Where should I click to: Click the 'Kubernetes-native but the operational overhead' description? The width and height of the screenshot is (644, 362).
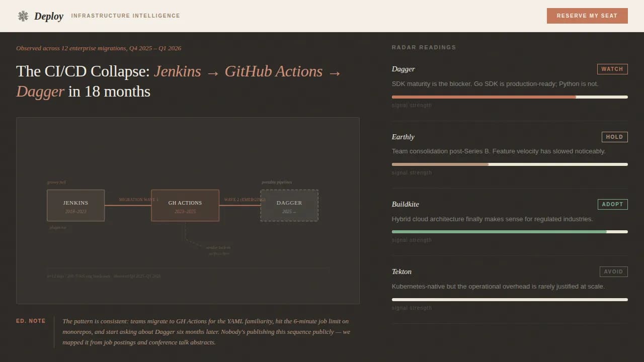[x=498, y=287]
